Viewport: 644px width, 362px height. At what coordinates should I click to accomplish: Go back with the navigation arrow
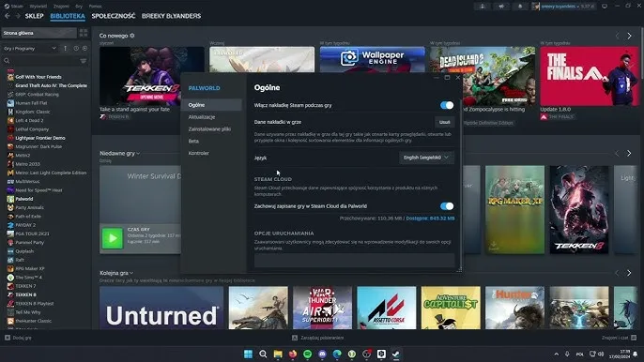8,16
